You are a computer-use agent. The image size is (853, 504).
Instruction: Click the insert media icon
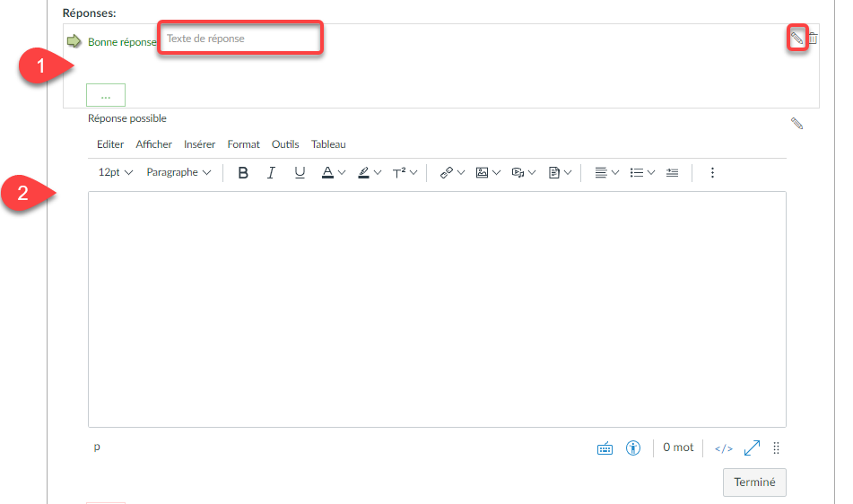point(518,172)
